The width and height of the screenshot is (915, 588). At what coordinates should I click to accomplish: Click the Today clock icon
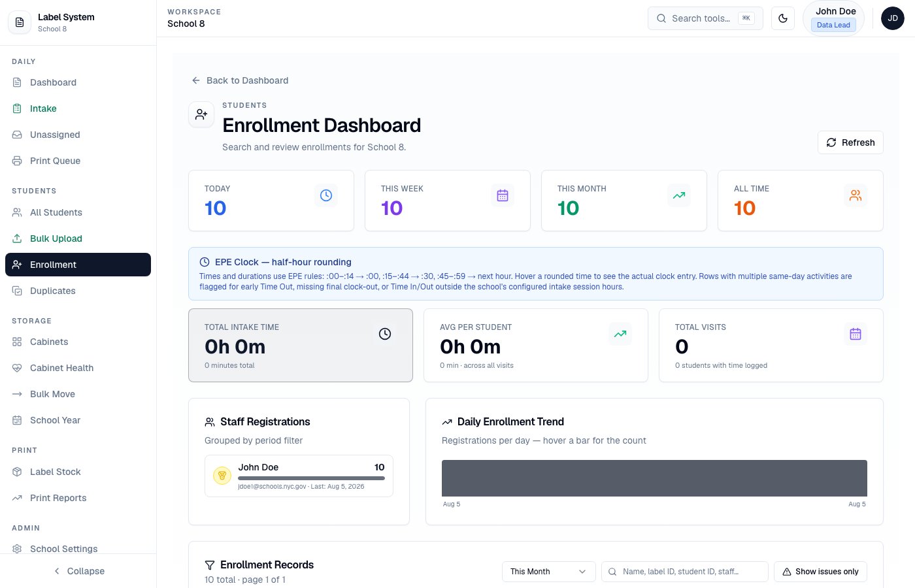(x=326, y=195)
